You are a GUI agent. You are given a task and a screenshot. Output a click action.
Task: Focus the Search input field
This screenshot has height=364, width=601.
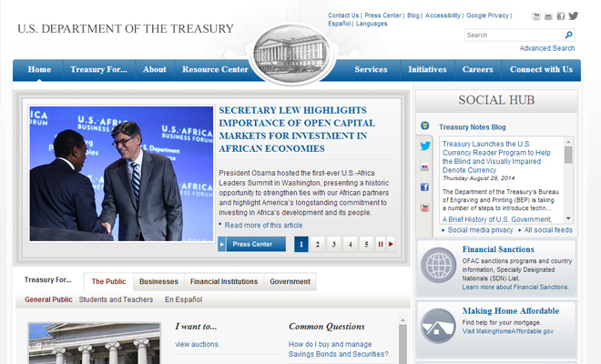tap(514, 35)
